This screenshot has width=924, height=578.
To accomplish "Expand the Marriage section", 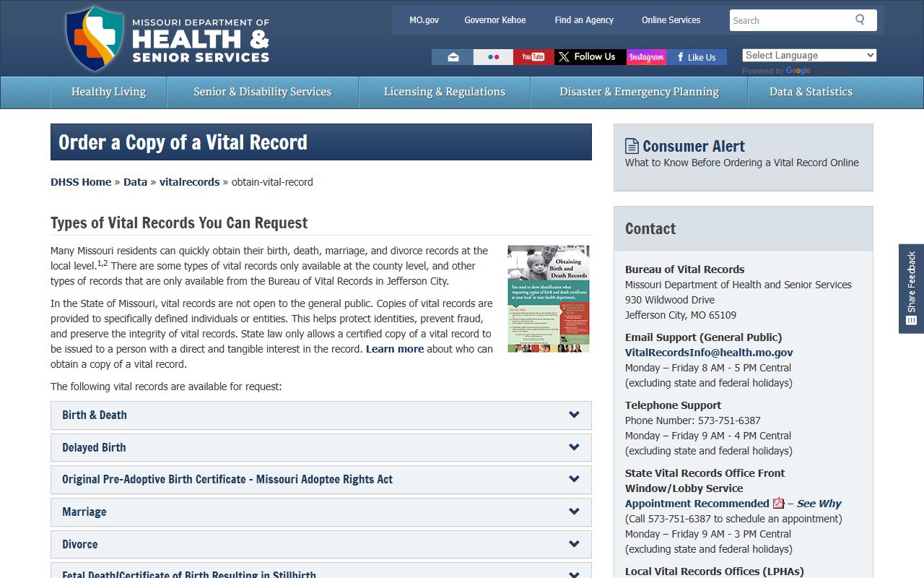I will pos(321,512).
